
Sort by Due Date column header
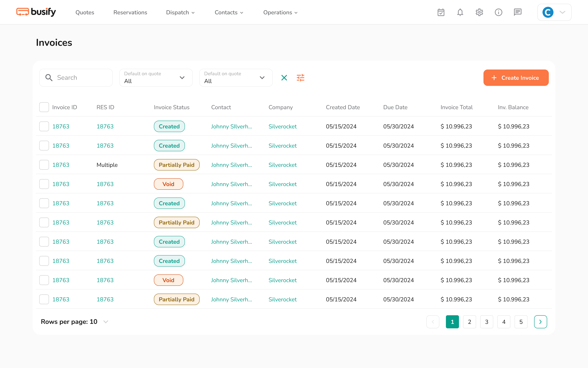395,107
